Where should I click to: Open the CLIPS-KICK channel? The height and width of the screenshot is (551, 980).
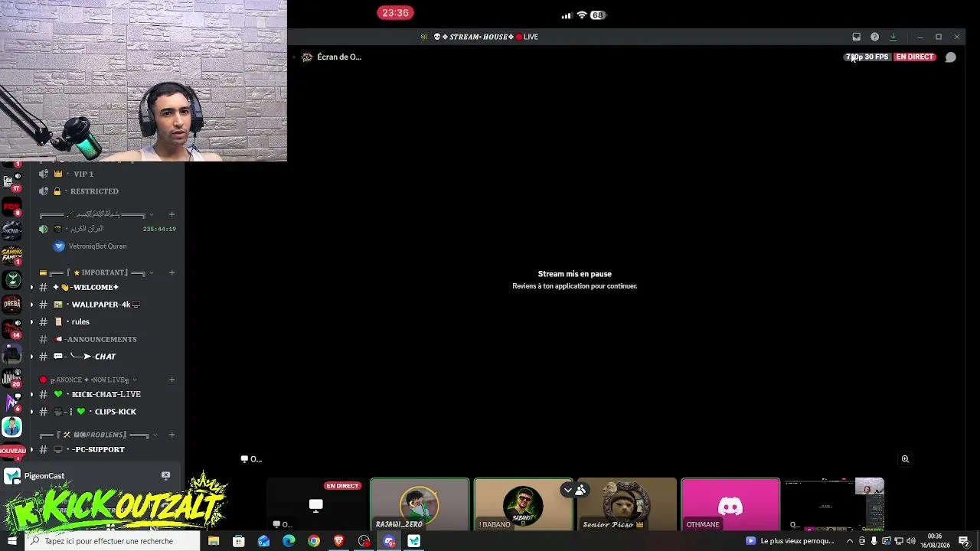(107, 412)
